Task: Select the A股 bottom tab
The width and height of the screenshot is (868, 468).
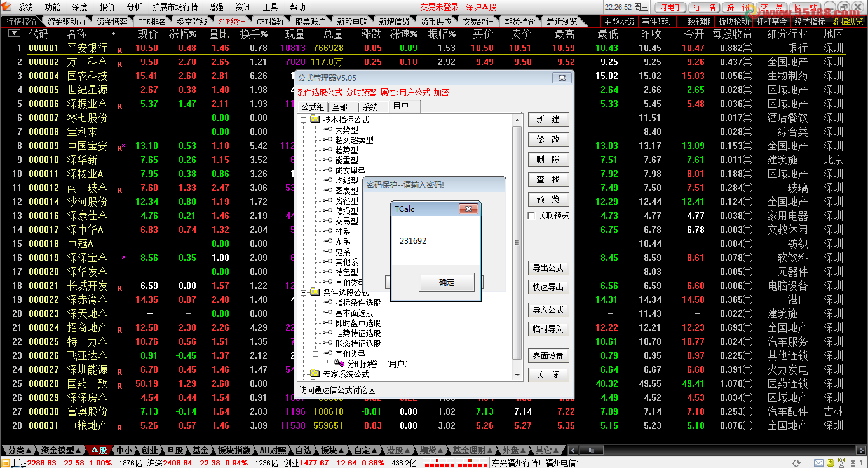Action: [98, 450]
